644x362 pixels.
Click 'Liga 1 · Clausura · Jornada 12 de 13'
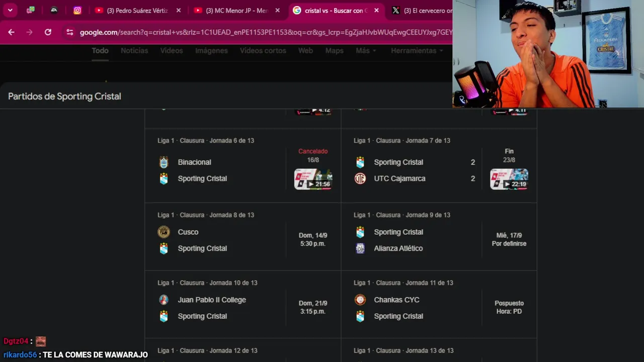tap(207, 350)
